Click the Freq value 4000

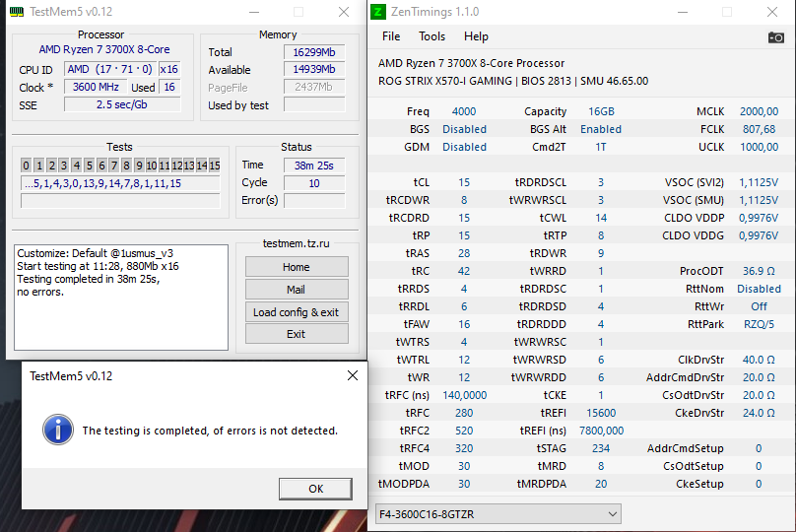pyautogui.click(x=464, y=111)
